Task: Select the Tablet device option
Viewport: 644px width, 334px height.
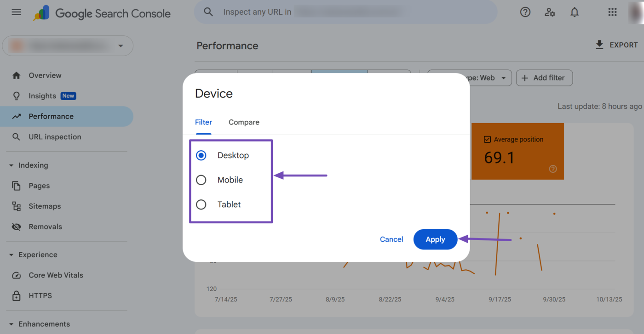Action: 201,204
